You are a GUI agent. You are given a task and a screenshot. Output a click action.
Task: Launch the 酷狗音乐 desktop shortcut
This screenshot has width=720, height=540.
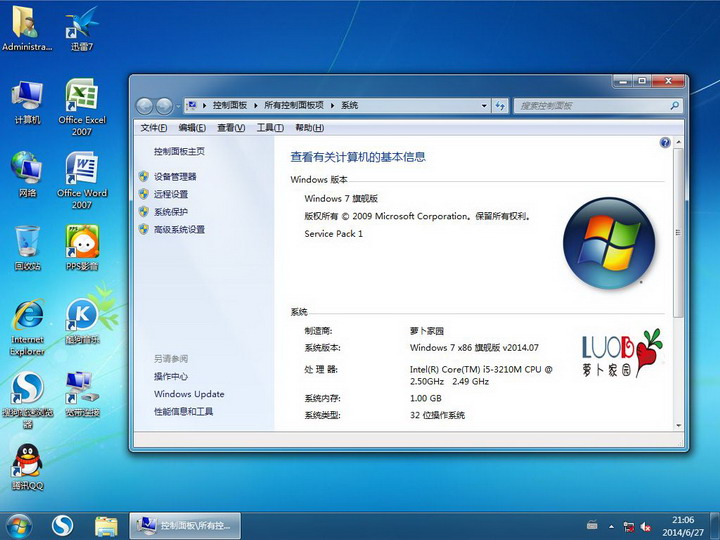coord(82,321)
